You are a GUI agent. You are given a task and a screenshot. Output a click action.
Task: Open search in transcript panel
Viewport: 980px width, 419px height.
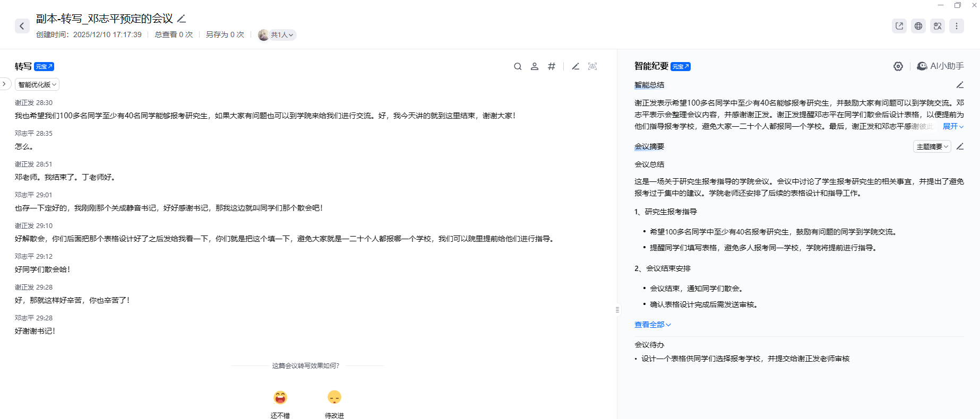(518, 66)
